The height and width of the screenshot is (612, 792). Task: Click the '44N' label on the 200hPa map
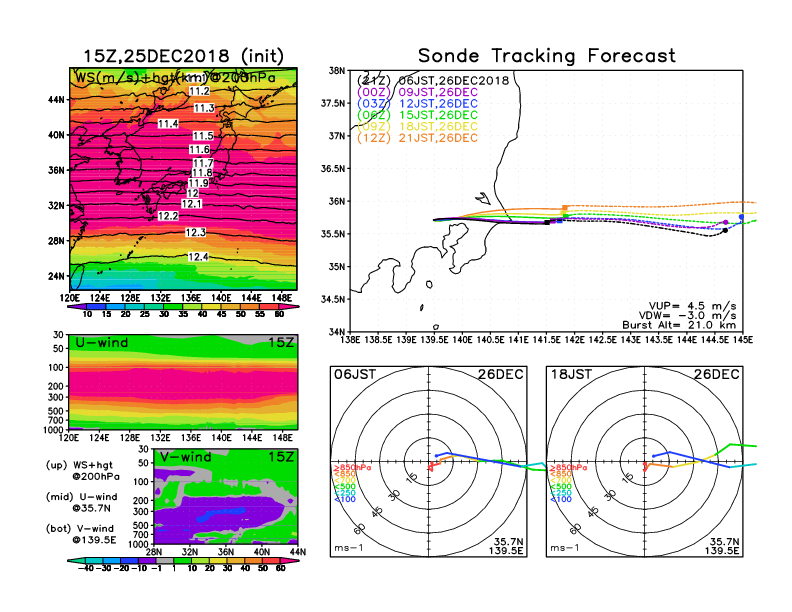(x=56, y=99)
